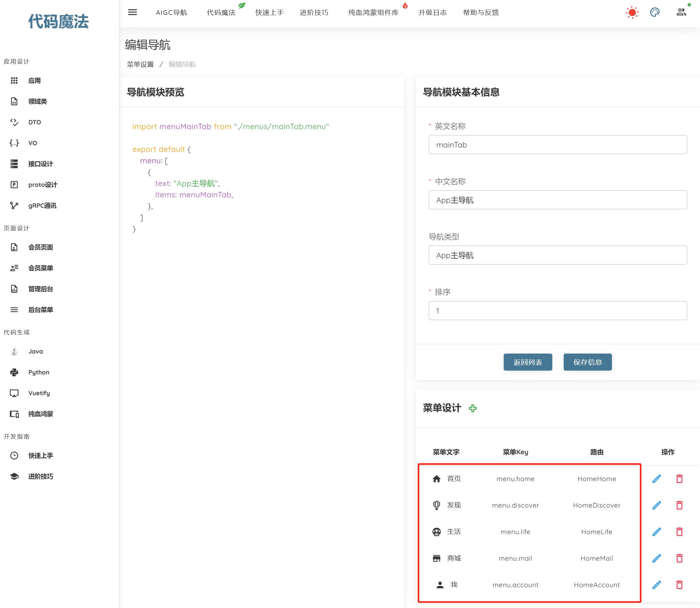Open the user accounts icon
This screenshot has height=608, width=700.
point(681,13)
